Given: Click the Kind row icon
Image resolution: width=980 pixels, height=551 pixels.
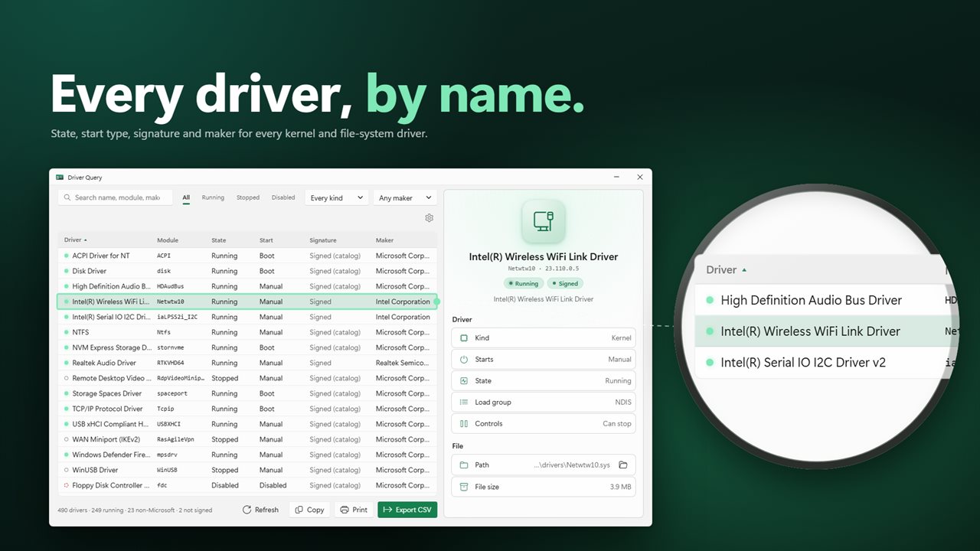Looking at the screenshot, I should click(x=464, y=337).
